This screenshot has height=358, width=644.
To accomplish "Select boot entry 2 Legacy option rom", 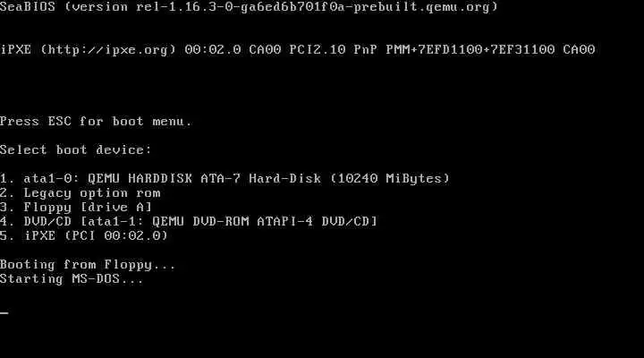I will tap(80, 192).
